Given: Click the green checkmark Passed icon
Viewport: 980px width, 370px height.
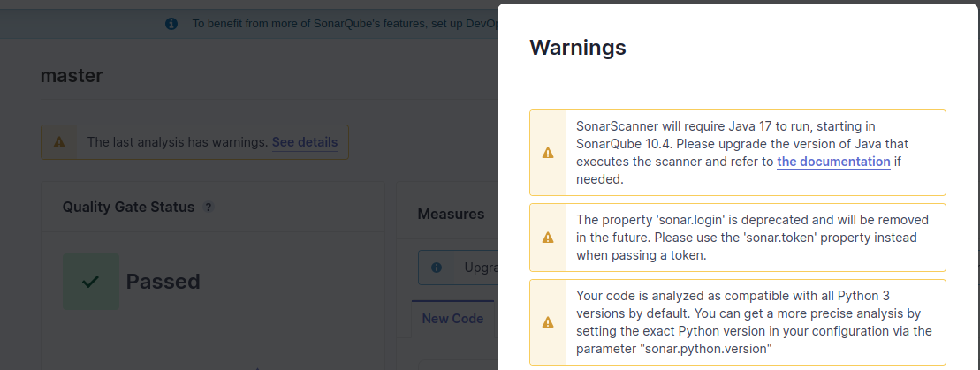Looking at the screenshot, I should click(x=91, y=282).
